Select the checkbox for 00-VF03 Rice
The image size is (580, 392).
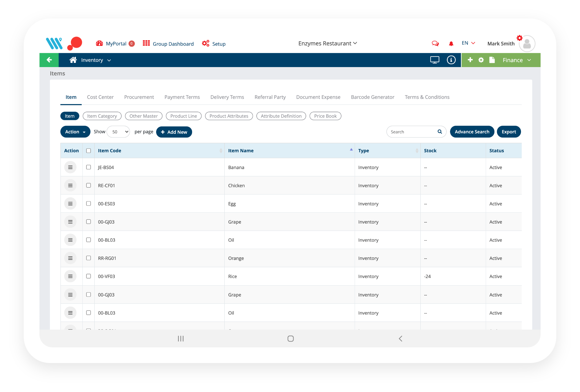click(x=88, y=276)
